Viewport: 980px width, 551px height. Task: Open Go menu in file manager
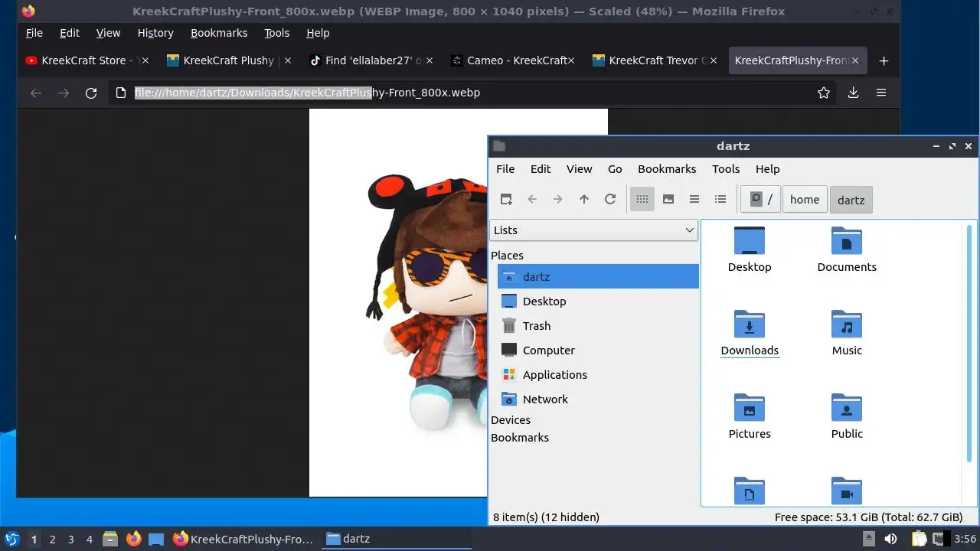click(x=615, y=169)
